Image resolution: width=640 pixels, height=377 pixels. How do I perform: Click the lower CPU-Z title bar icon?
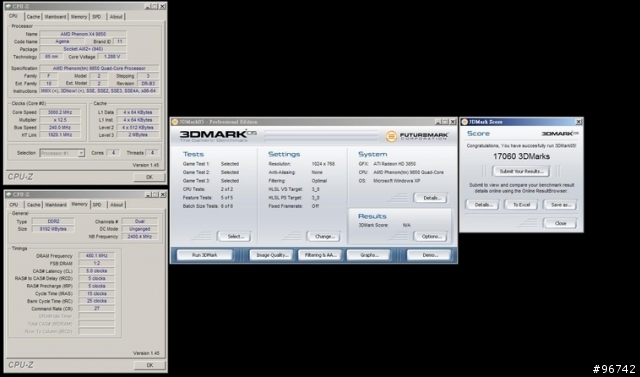8,194
